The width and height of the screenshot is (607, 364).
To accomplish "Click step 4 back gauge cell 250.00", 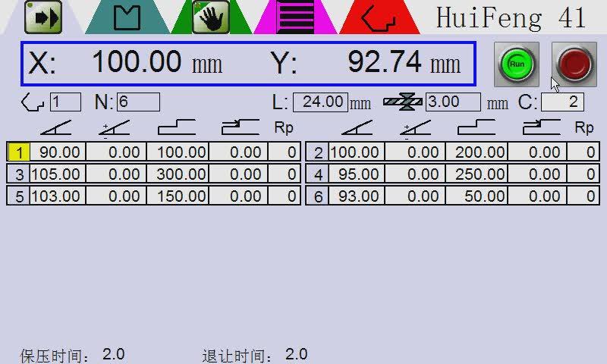I will (x=476, y=174).
